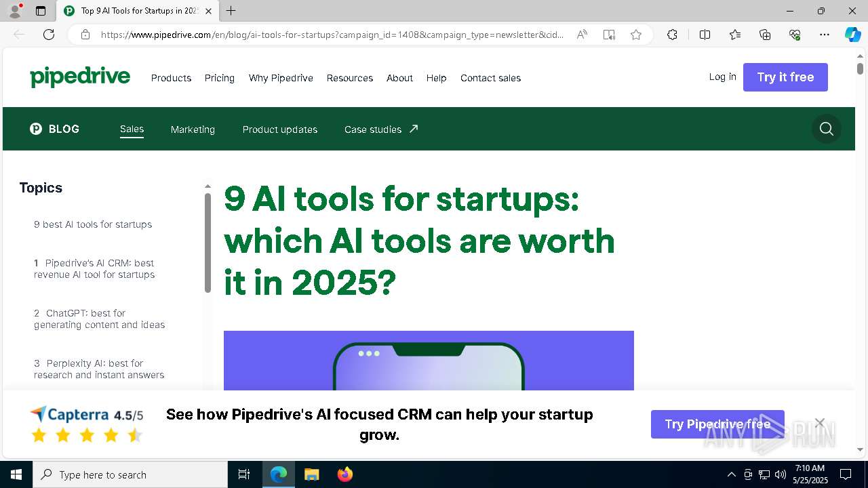Click Contact sales
868x488 pixels.
pos(490,78)
